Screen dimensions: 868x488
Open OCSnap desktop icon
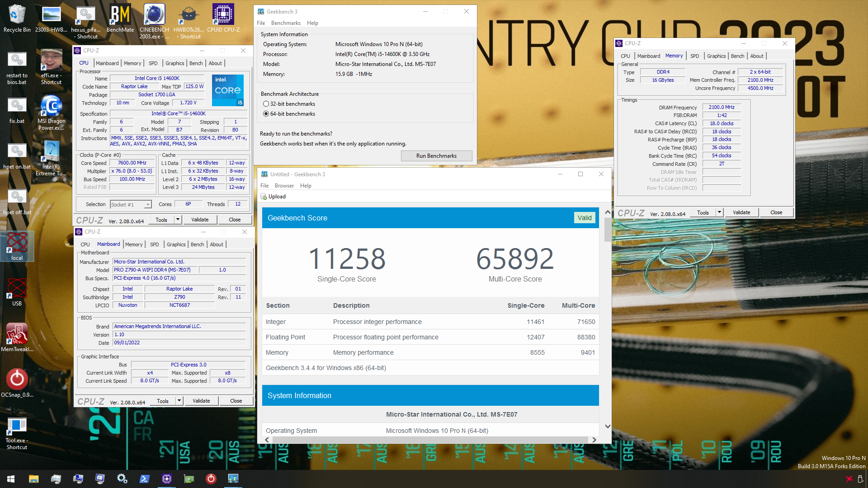pos(17,383)
